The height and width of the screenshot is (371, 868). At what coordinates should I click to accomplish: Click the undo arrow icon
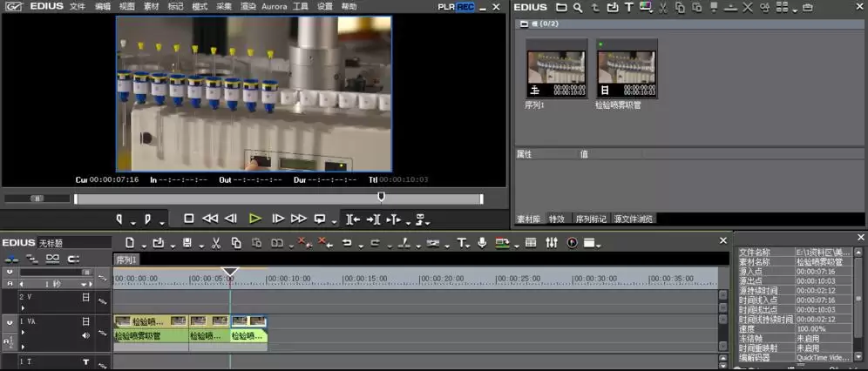(x=347, y=243)
